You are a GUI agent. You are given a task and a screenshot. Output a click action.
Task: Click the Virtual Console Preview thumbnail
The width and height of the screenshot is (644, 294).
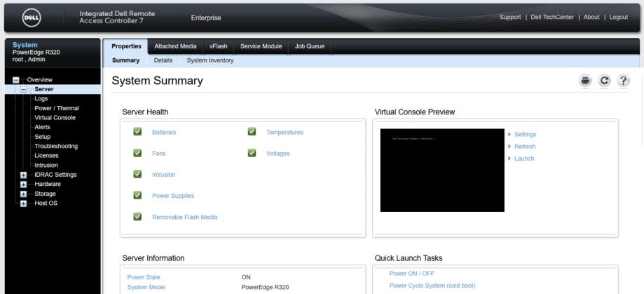pos(441,170)
